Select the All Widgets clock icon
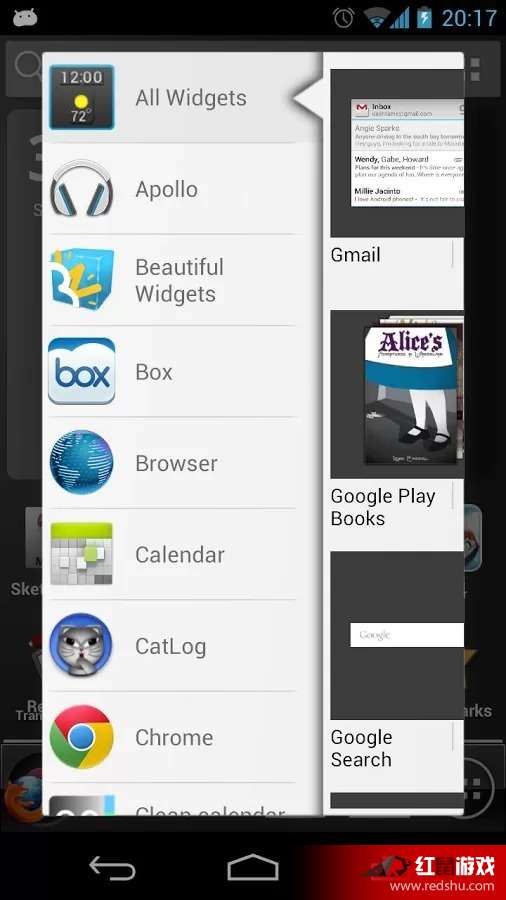Screen dimensions: 506x900 click(81, 97)
